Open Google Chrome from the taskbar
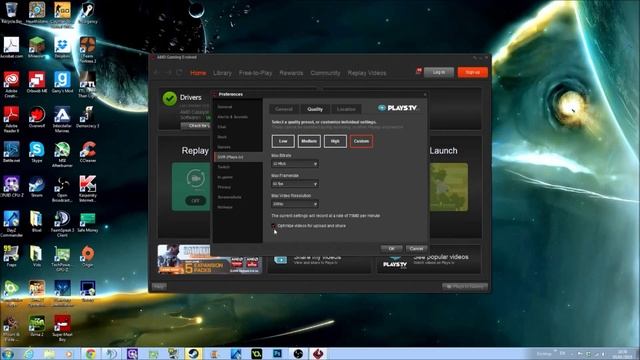Image resolution: width=640 pixels, height=360 pixels. (91, 353)
